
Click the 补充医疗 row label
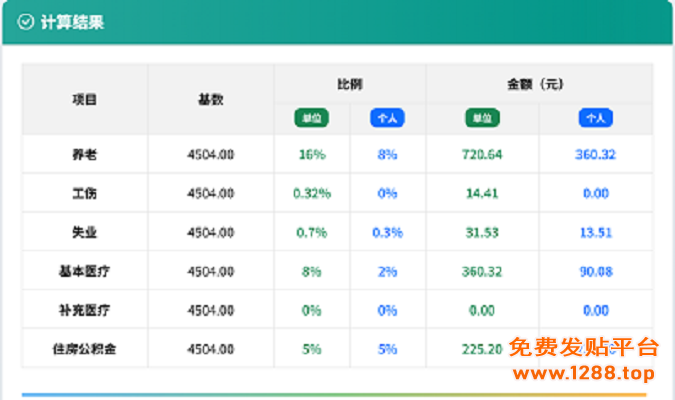84,310
